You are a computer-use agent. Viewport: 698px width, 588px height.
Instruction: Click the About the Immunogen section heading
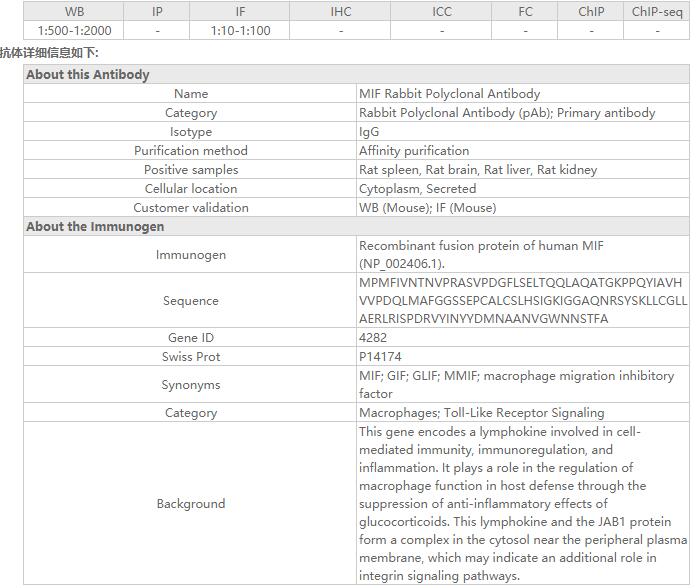tap(95, 227)
